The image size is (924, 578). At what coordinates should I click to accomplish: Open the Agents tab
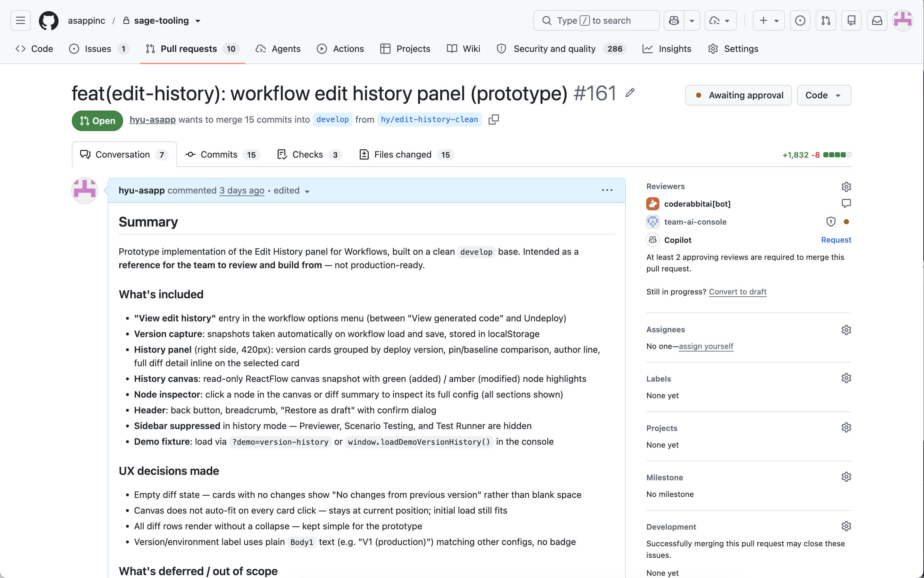(278, 49)
